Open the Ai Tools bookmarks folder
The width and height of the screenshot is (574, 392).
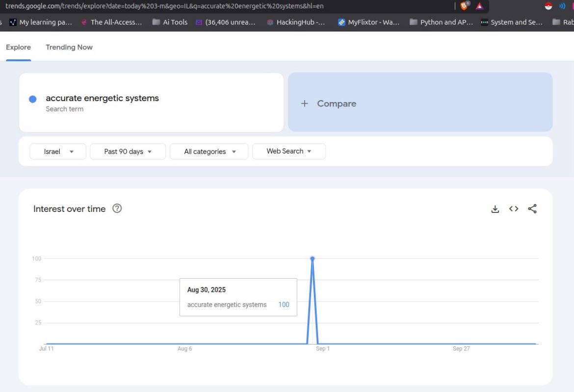[x=170, y=23]
